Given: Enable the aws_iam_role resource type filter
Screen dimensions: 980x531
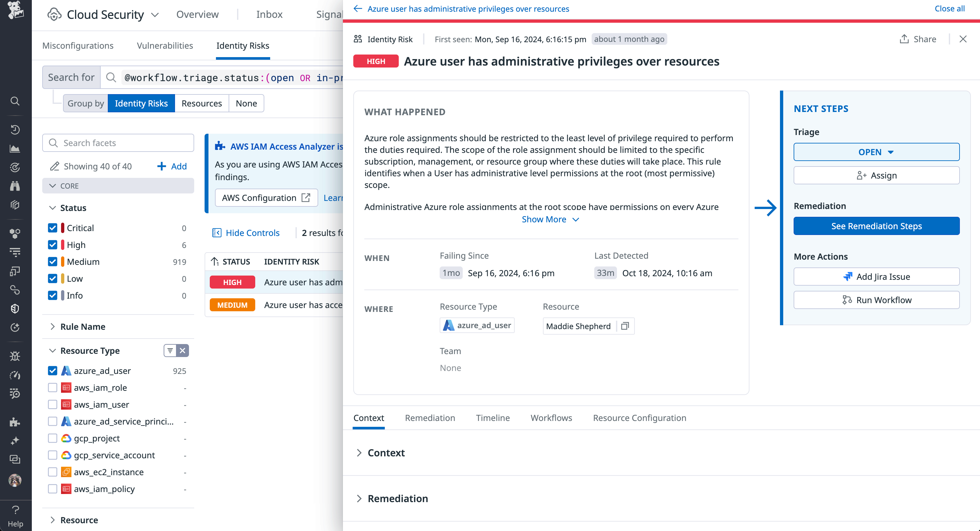Looking at the screenshot, I should tap(53, 387).
